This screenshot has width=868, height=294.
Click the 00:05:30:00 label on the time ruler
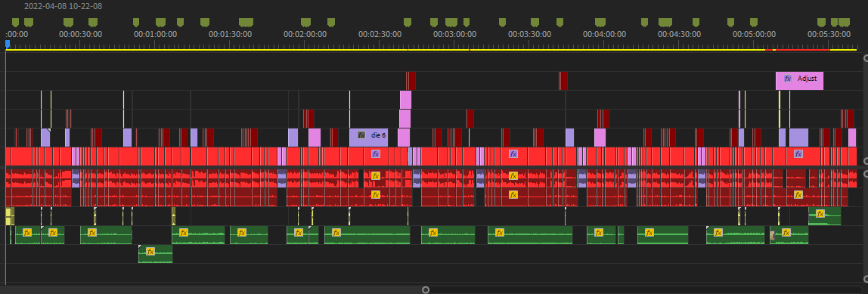(829, 34)
